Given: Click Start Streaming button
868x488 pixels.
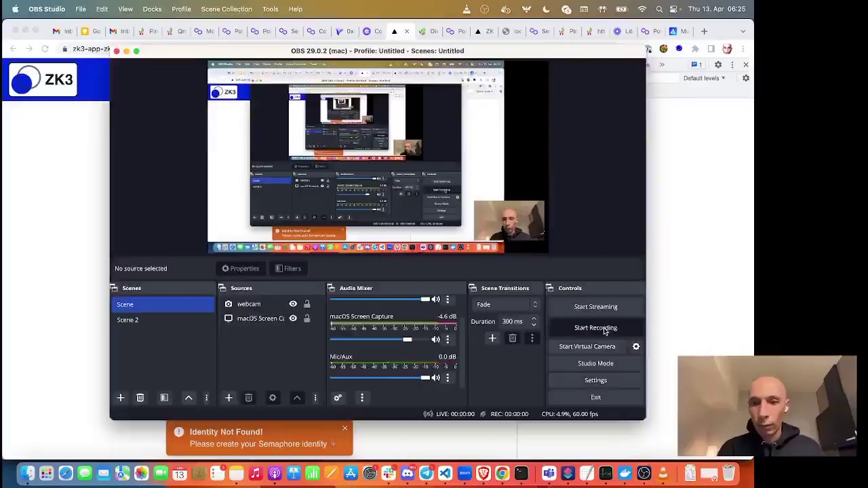Looking at the screenshot, I should point(595,306).
